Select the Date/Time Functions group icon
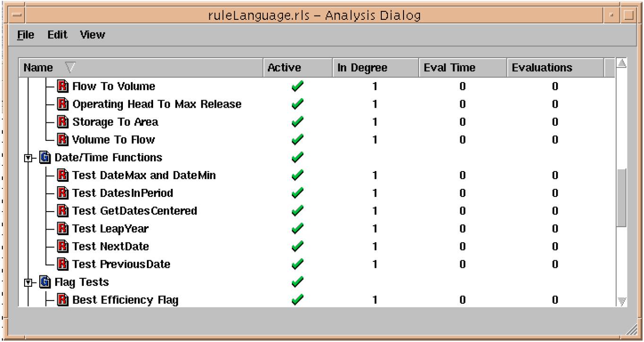This screenshot has height=342, width=644. pyautogui.click(x=45, y=157)
